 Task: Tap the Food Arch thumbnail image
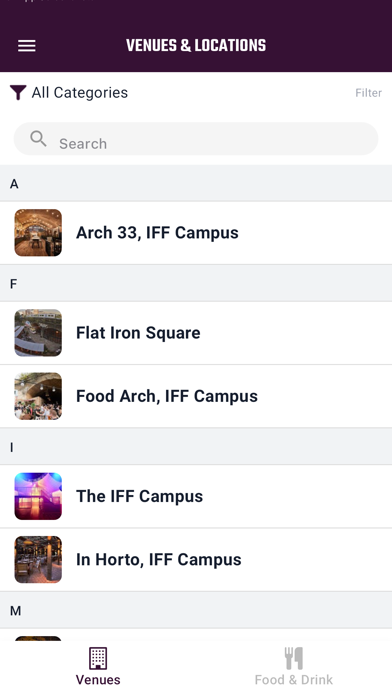(x=38, y=396)
